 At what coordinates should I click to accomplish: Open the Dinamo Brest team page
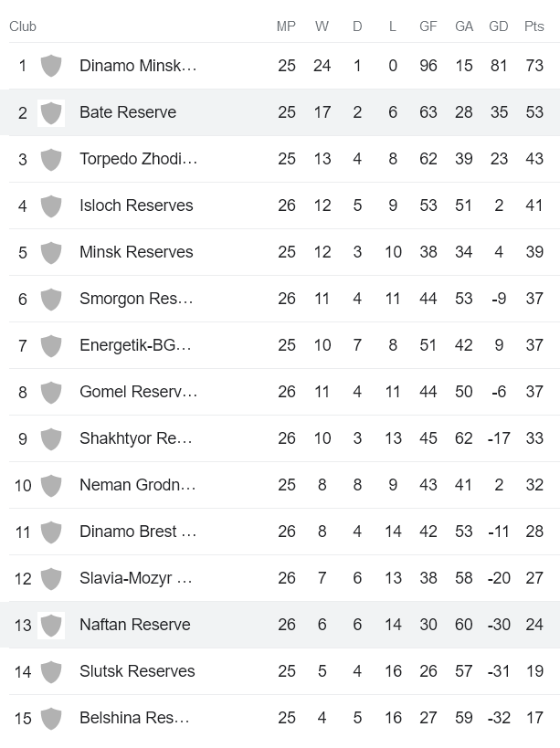(x=138, y=531)
